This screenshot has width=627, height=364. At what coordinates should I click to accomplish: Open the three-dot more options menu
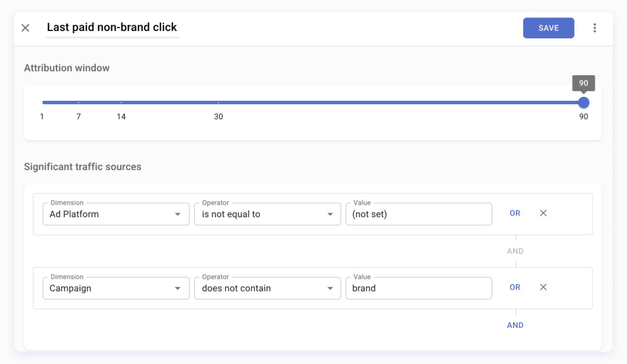(595, 28)
